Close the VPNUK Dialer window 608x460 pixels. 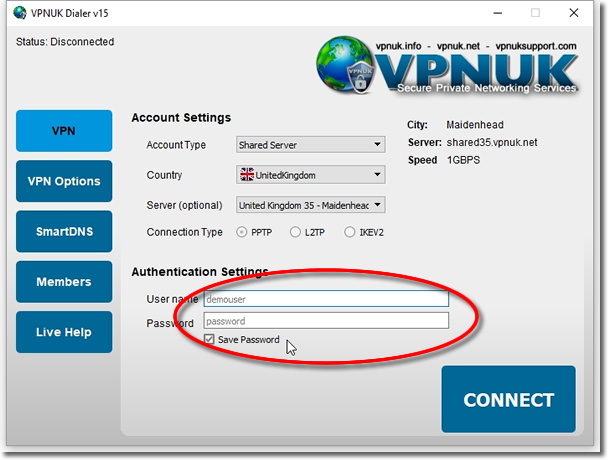(574, 13)
